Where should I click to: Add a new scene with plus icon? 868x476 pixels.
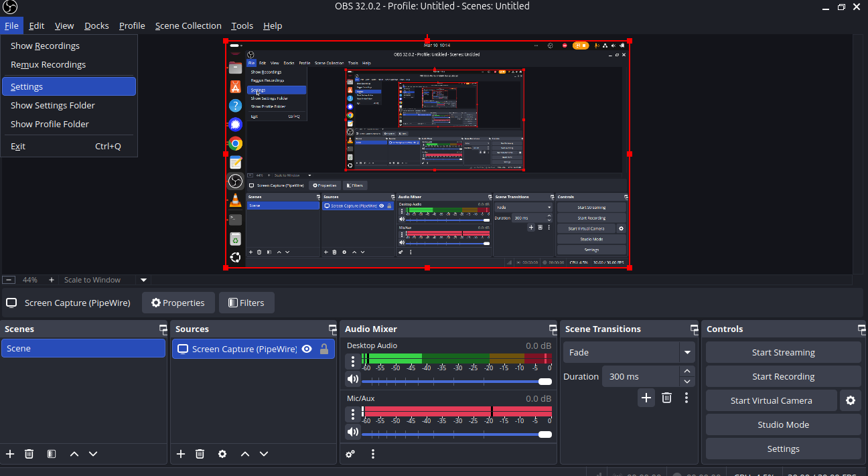pos(10,454)
